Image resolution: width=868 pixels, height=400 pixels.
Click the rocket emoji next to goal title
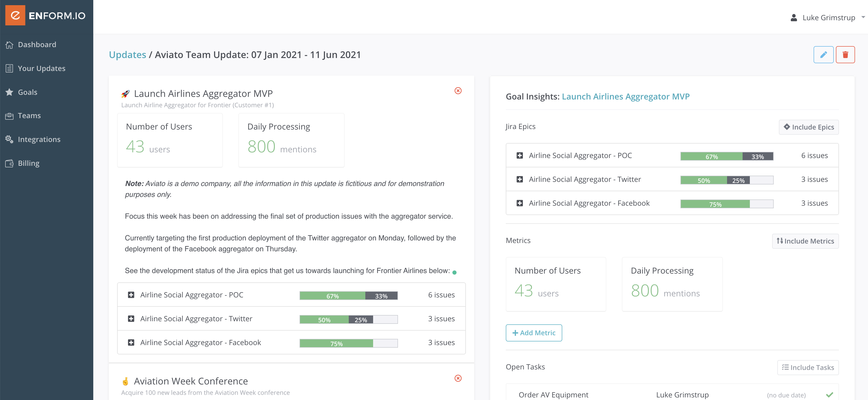pos(125,94)
